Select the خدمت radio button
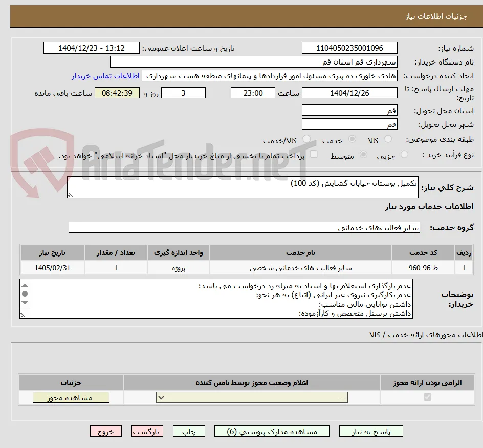The height and width of the screenshot is (448, 483). pos(352,139)
